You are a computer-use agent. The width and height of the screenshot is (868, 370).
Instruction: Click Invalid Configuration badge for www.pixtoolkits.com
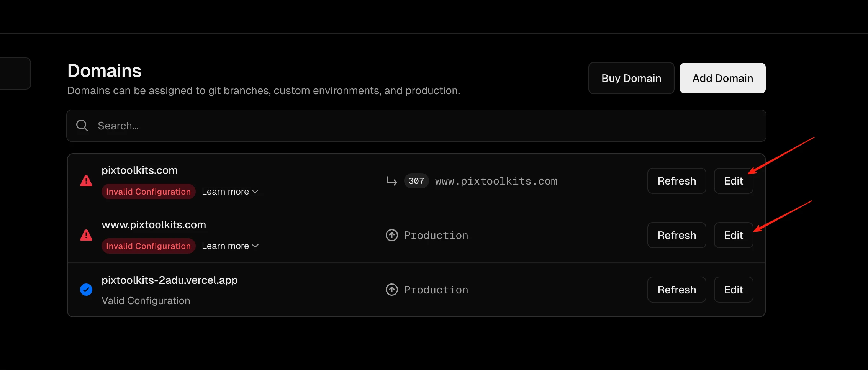coord(148,246)
